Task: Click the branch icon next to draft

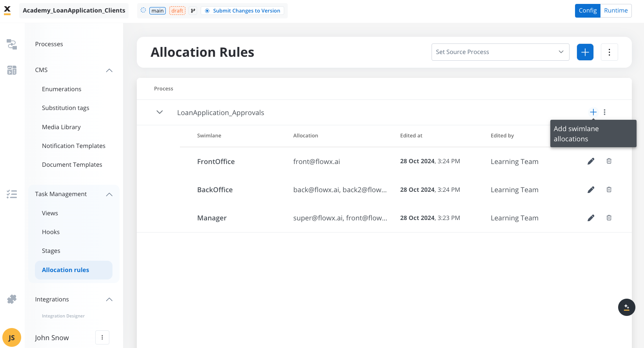Action: click(193, 11)
